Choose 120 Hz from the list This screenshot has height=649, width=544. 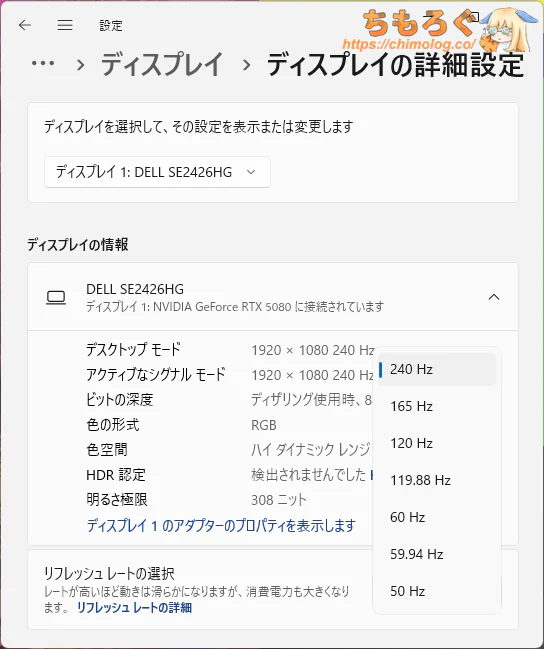click(437, 443)
